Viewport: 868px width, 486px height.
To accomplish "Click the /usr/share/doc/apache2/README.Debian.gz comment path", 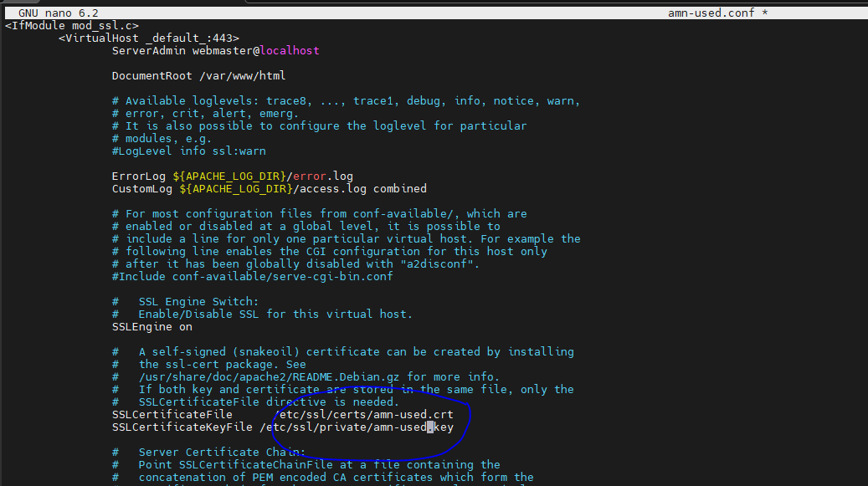I will click(x=265, y=376).
